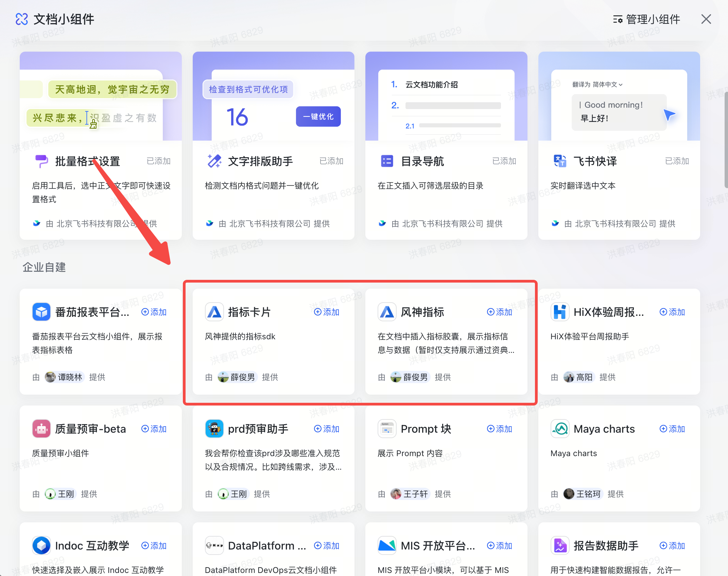Viewport: 728px width, 576px height.
Task: Click the 番茄报表平台 cube icon
Action: click(41, 312)
